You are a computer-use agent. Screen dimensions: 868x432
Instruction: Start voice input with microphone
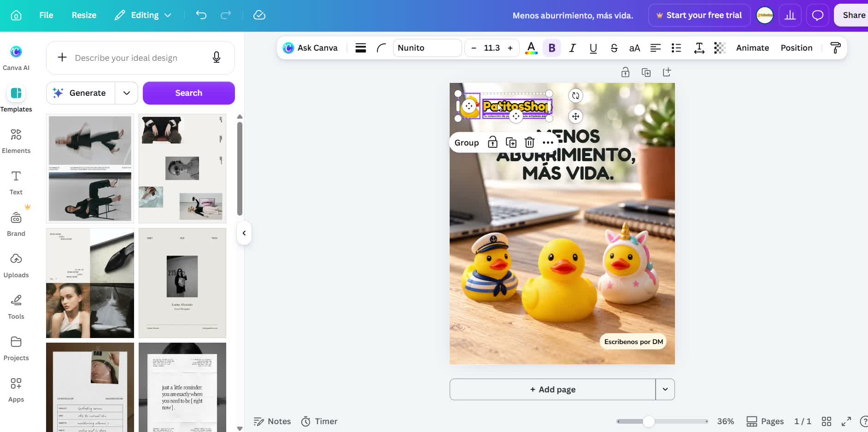click(x=217, y=58)
